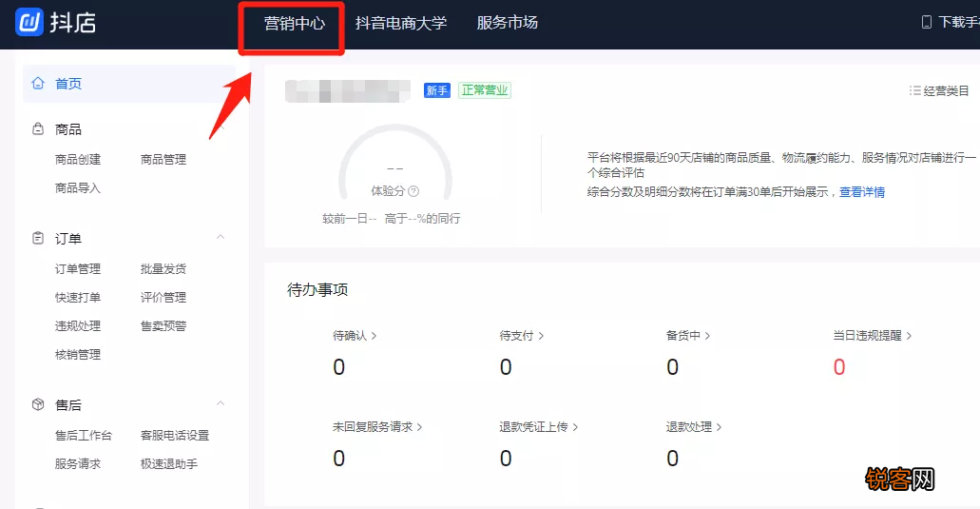Open the 抖音电商大学 top tab
This screenshot has width=980, height=509.
(401, 23)
